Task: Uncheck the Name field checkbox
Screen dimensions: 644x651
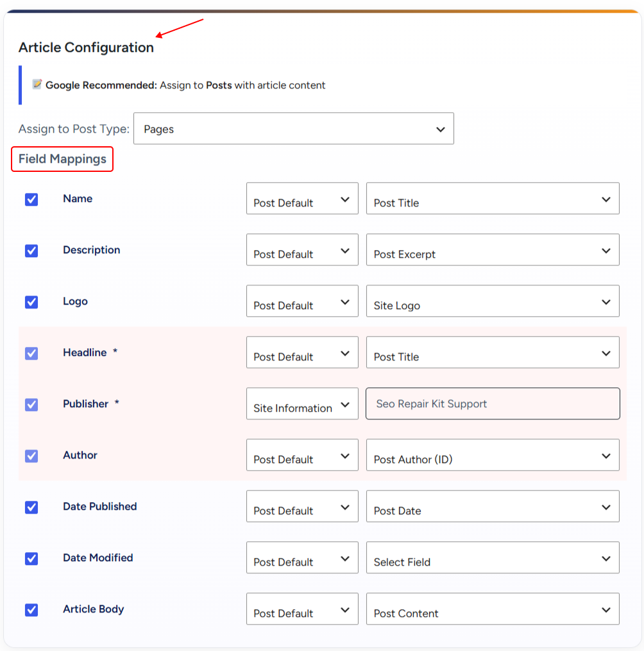Action: (x=31, y=199)
